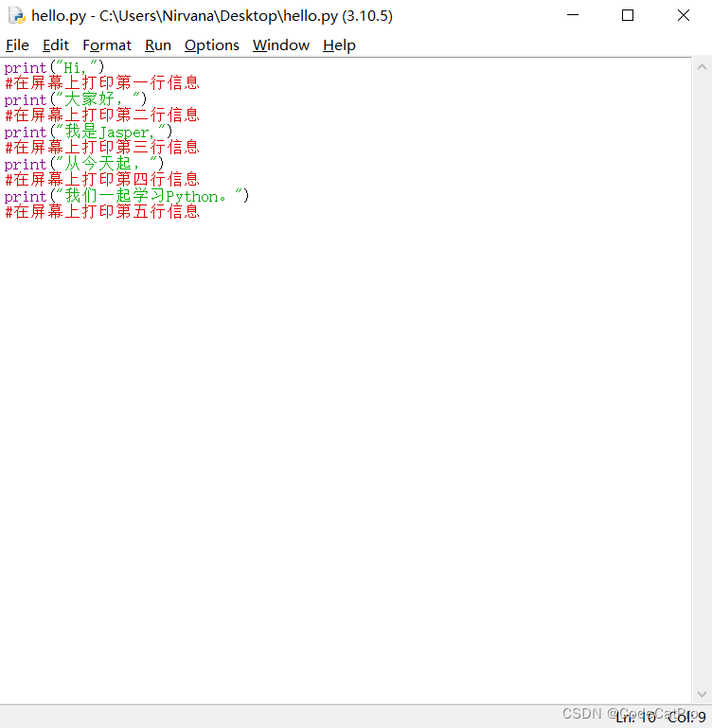Screen dimensions: 712x728
Task: Click the print("大家好，") line
Action: [x=76, y=99]
